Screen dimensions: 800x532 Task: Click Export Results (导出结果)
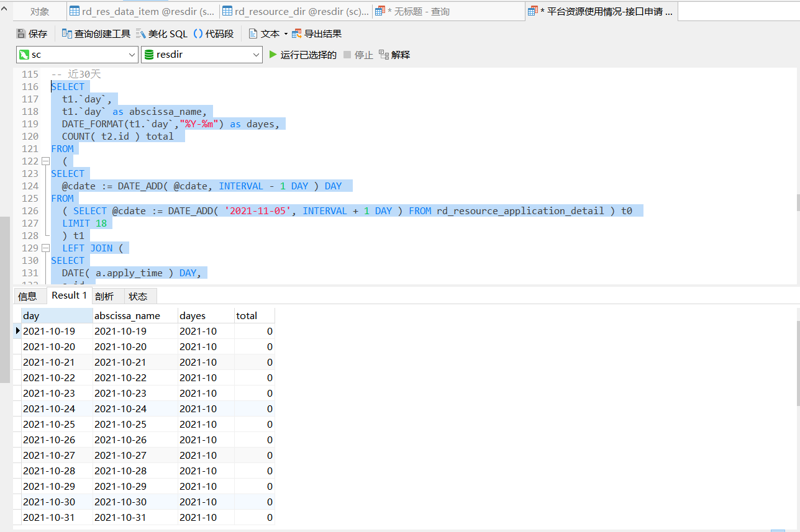click(317, 34)
